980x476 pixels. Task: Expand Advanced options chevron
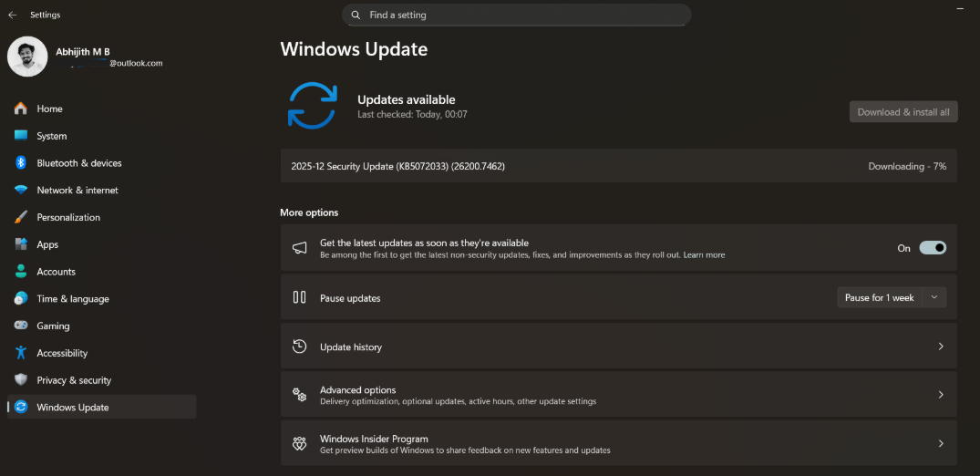(x=941, y=395)
